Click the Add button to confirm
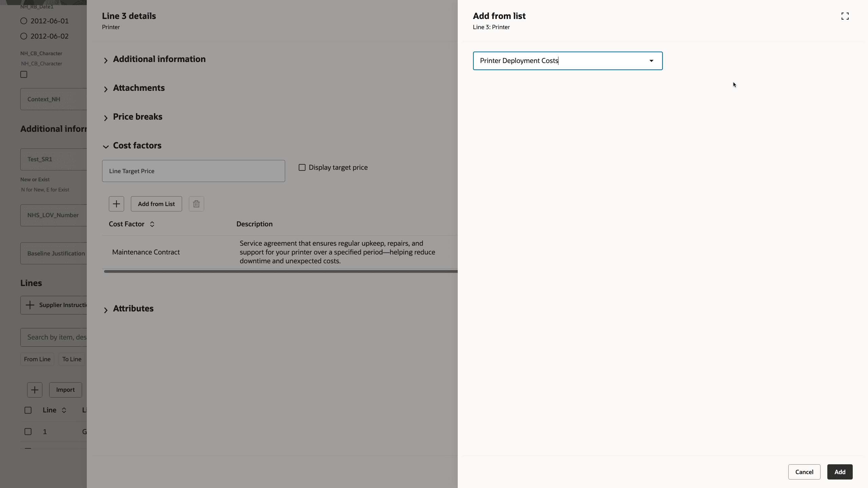The height and width of the screenshot is (488, 868). tap(840, 472)
